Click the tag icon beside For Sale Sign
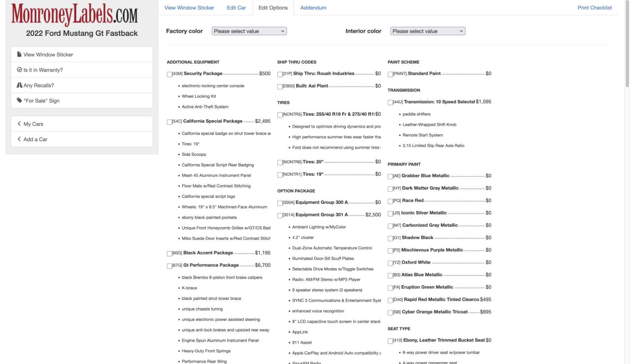 coord(19,100)
